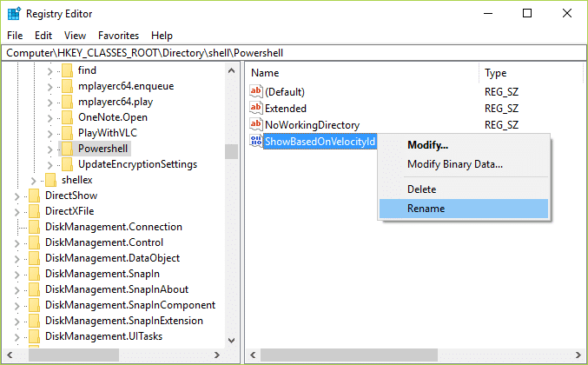Select the DiskManagement.SnapInExtension key label
This screenshot has width=588, height=365.
tap(124, 321)
